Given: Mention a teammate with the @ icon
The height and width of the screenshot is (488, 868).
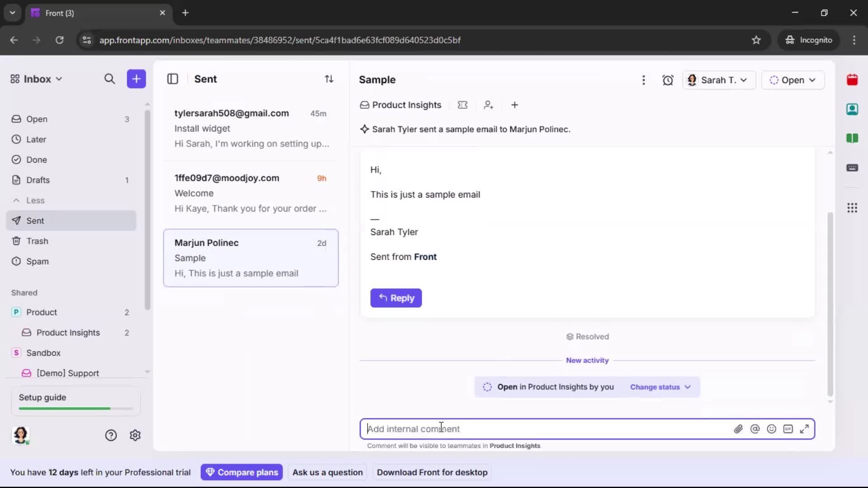Looking at the screenshot, I should (x=755, y=429).
